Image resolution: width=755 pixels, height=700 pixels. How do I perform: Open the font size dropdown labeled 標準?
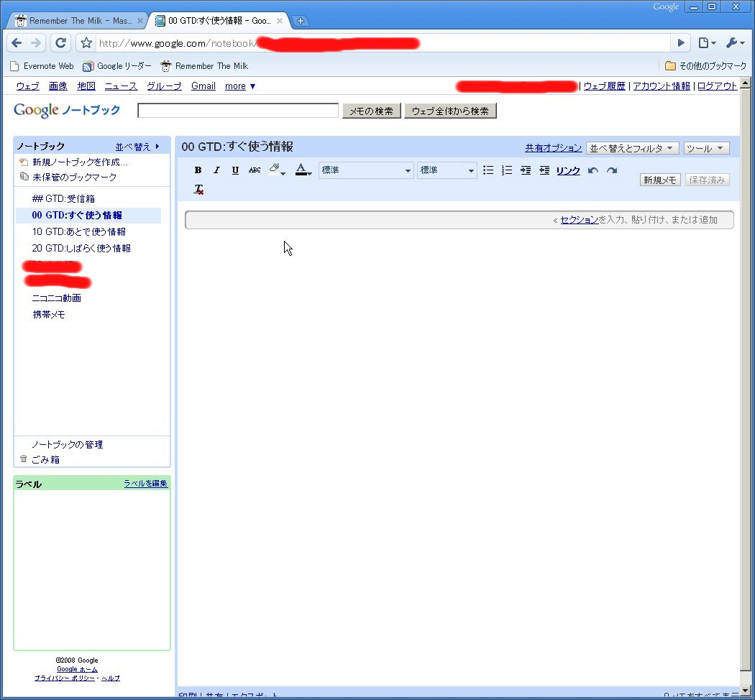click(x=447, y=170)
